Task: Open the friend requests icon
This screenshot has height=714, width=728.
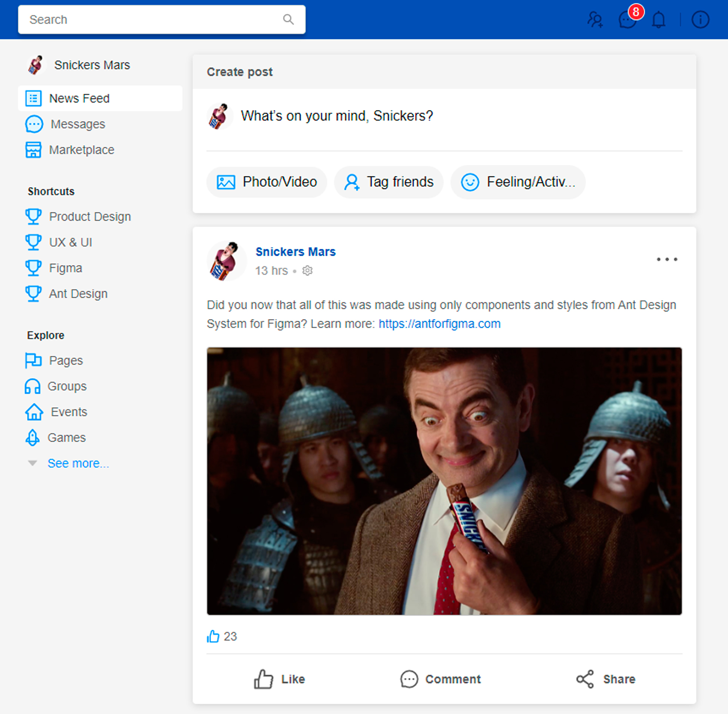Action: pos(595,20)
